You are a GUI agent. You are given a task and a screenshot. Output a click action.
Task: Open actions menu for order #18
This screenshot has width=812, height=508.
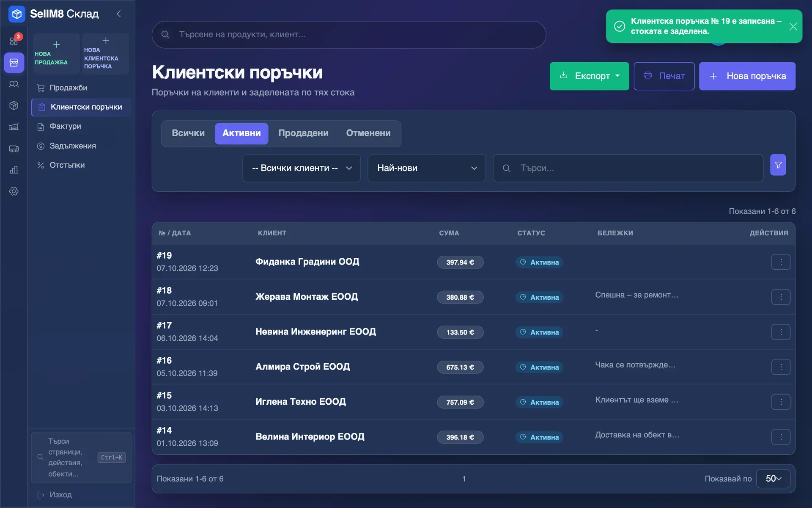(781, 297)
